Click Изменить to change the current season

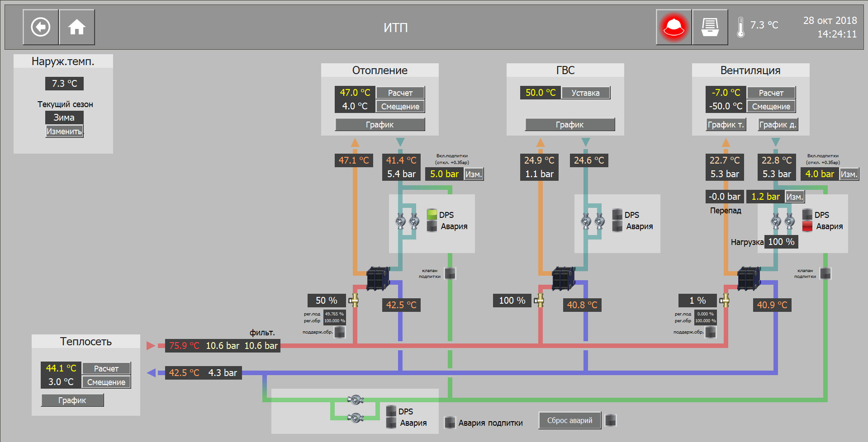[64, 132]
